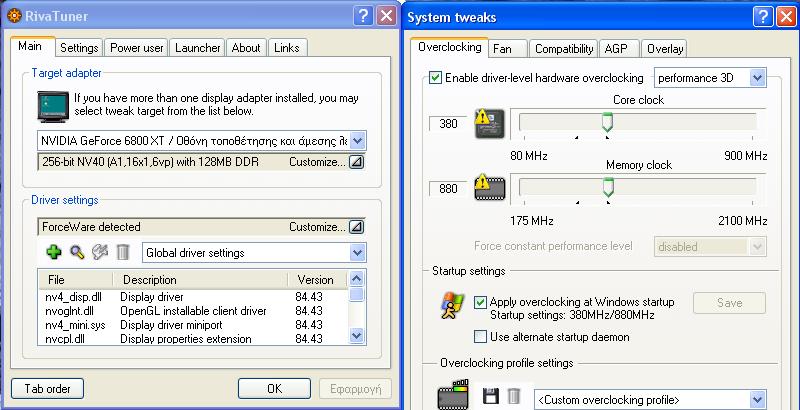Click the driver file list scroll down arrow
Screen dimensions: 800x410
[x=357, y=336]
